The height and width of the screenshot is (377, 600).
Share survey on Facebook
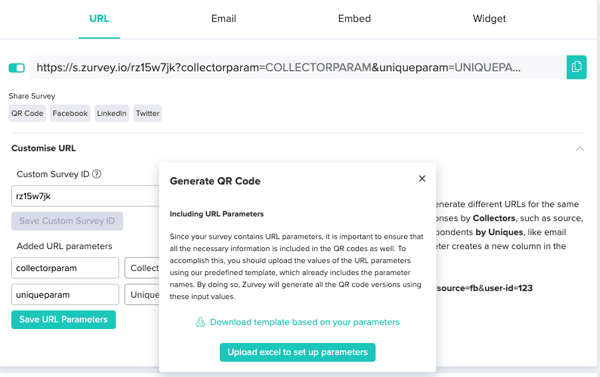70,113
